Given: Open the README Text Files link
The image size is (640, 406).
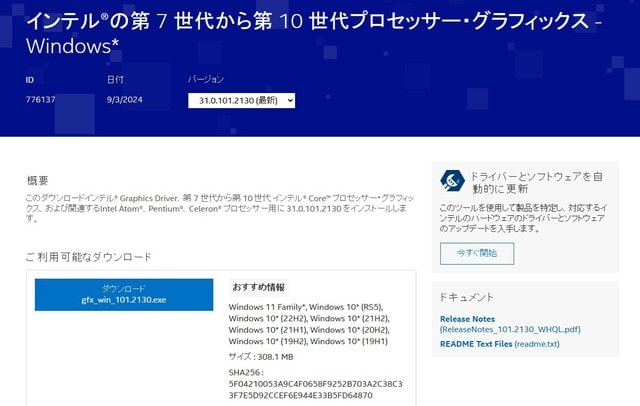Looking at the screenshot, I should pyautogui.click(x=500, y=344).
